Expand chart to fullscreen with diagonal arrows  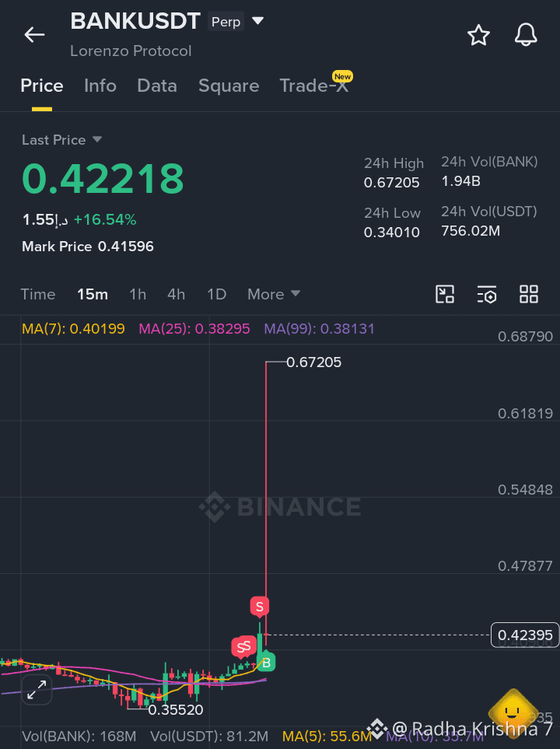pos(37,689)
